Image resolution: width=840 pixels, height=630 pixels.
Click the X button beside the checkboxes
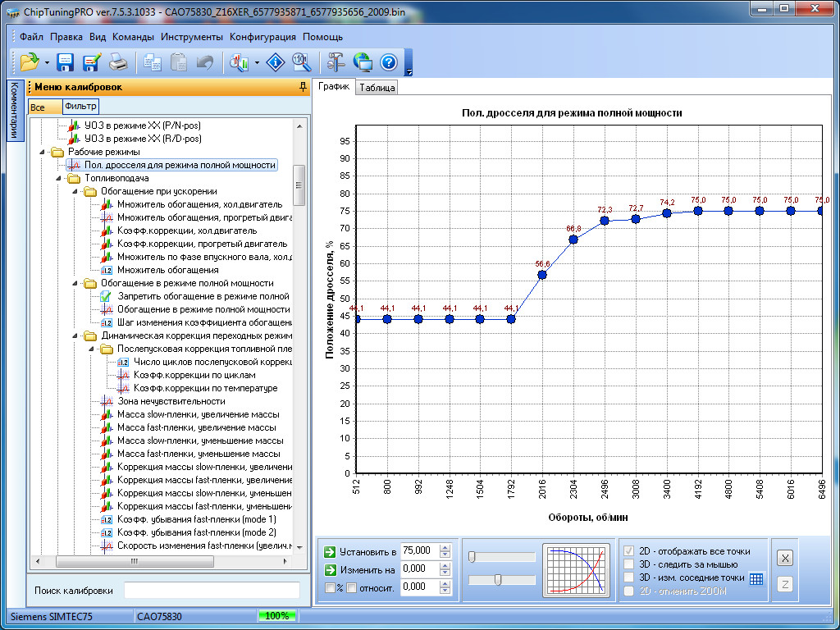pyautogui.click(x=785, y=559)
